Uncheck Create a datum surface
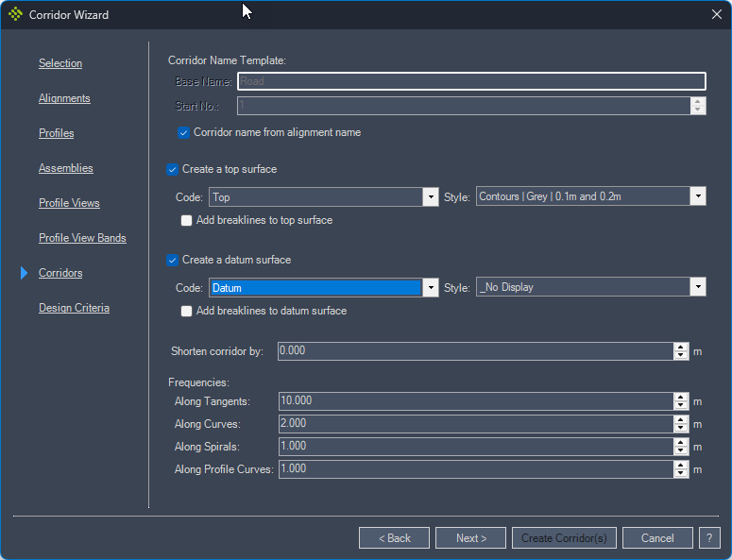Screen dimensions: 732x560 pos(172,260)
